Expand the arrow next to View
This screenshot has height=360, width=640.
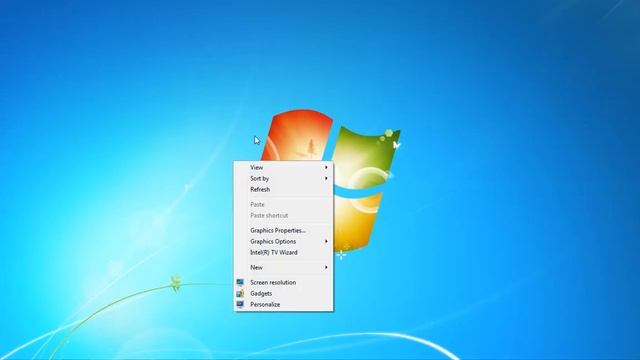pos(326,167)
